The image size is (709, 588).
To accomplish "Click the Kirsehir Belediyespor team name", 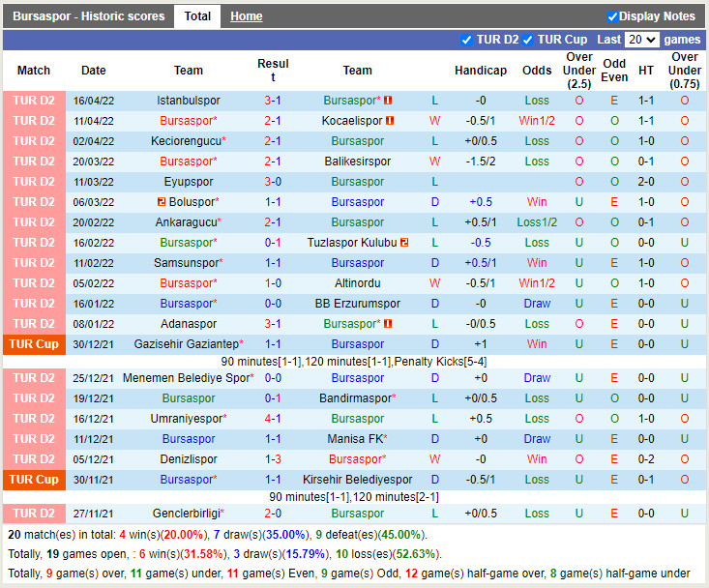I will pyautogui.click(x=357, y=480).
